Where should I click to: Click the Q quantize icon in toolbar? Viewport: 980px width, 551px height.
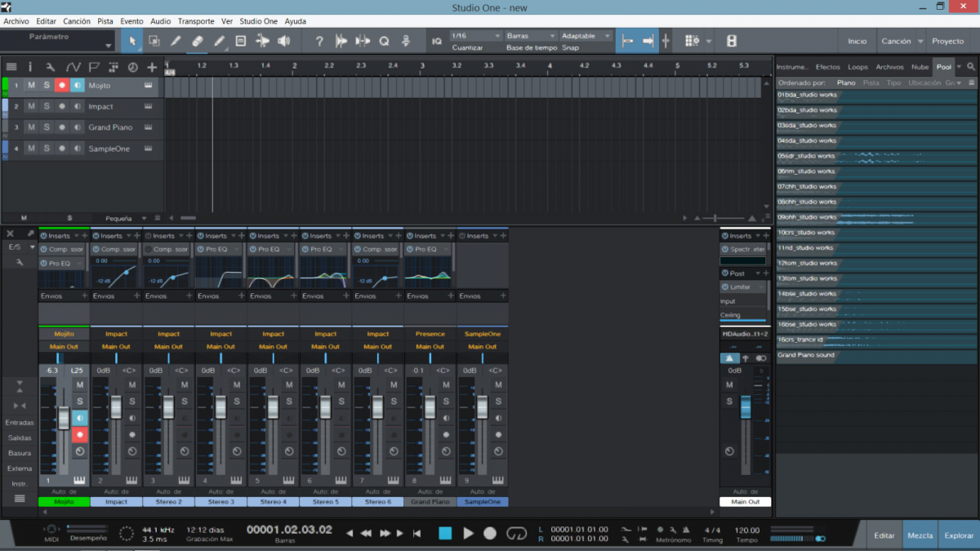tap(384, 41)
